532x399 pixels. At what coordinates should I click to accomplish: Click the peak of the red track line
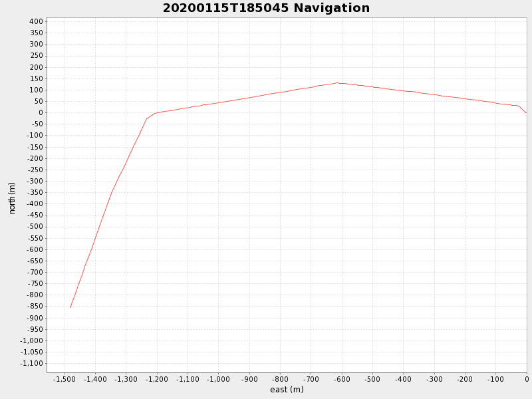pyautogui.click(x=337, y=83)
